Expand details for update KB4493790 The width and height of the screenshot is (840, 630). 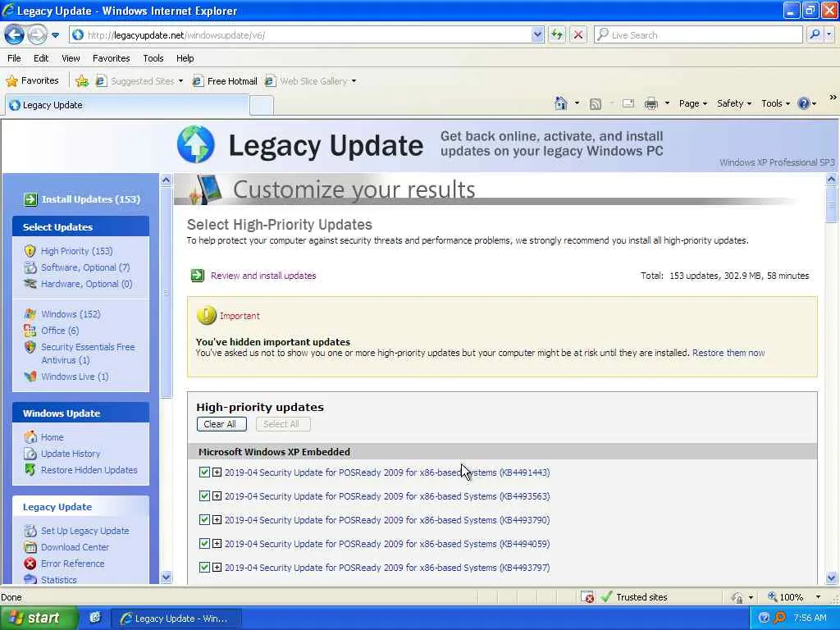coord(217,519)
